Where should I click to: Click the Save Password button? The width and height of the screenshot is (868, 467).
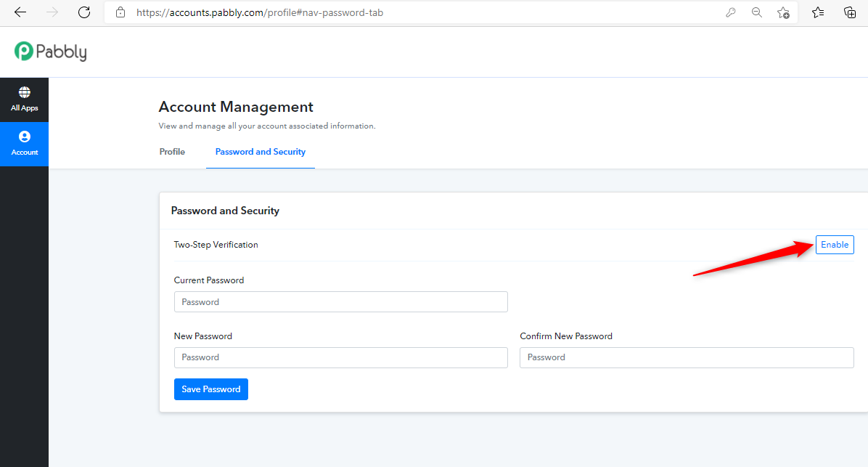211,389
